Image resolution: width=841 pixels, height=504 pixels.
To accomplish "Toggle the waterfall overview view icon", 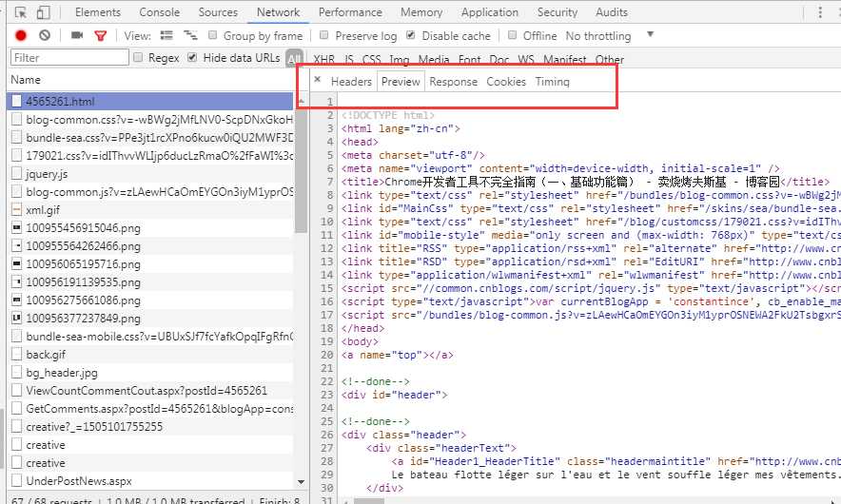I will pos(190,35).
